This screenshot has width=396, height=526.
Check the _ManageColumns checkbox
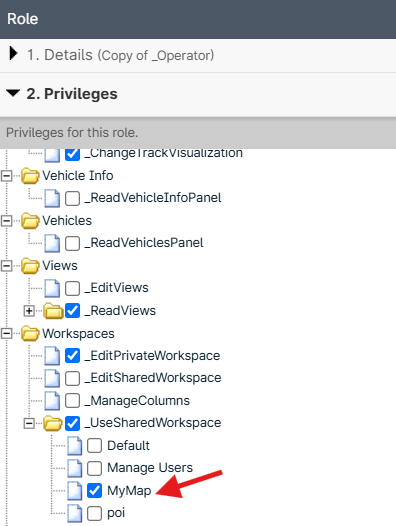pos(72,401)
